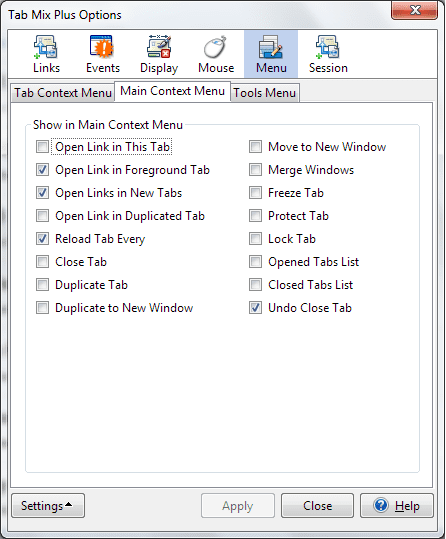Open the Display options pane

pos(159,54)
